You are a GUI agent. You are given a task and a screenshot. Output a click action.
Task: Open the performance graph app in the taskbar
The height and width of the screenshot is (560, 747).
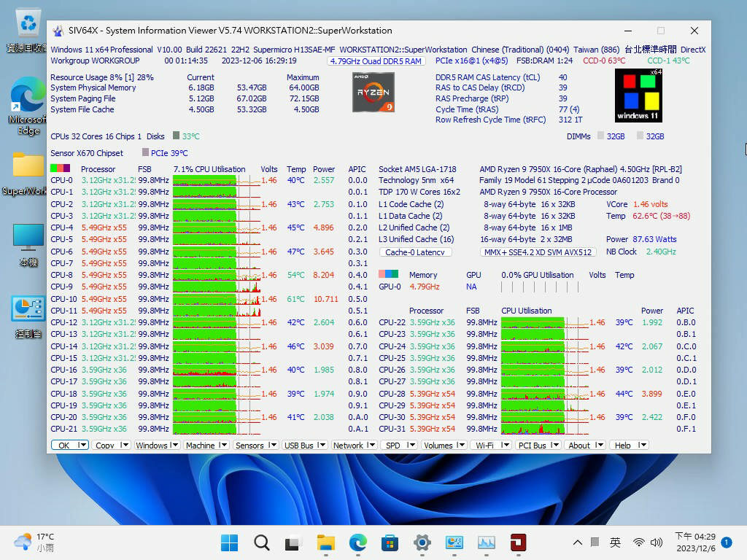pos(487,542)
